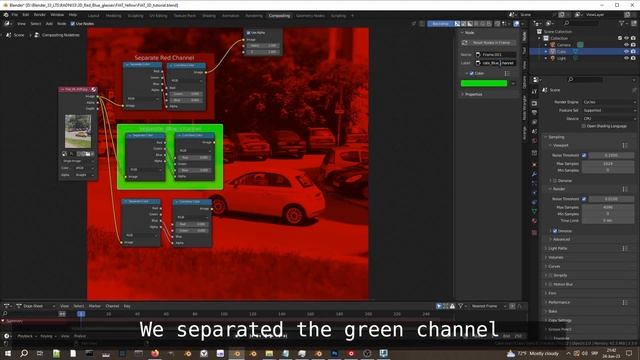The width and height of the screenshot is (640, 360).
Task: Open the compositor Node menu
Action: point(62,24)
